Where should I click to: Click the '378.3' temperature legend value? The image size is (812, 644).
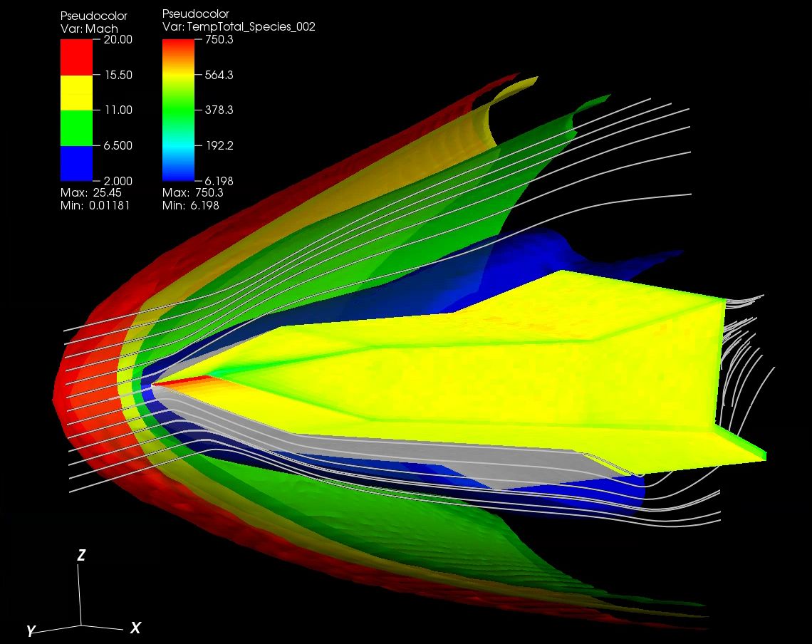(219, 110)
